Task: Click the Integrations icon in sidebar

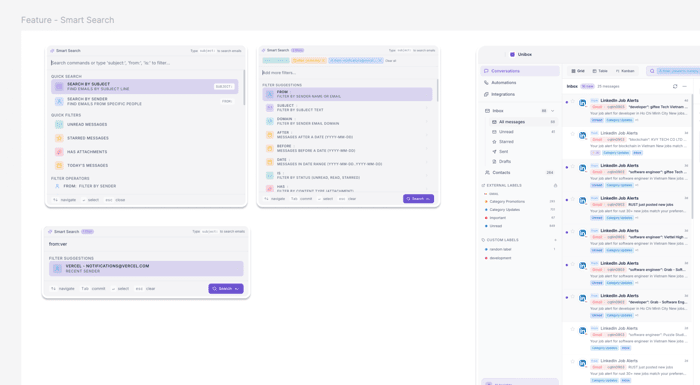Action: (x=486, y=94)
